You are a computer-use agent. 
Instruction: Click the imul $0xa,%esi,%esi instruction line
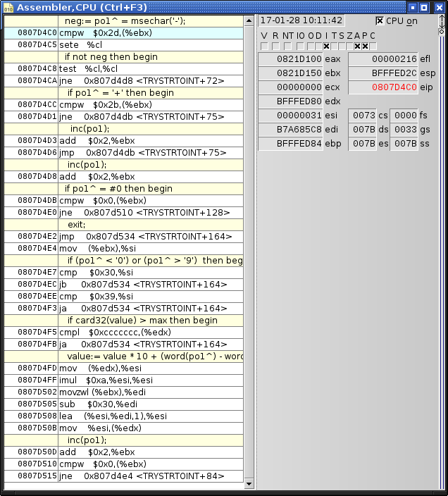tap(123, 380)
